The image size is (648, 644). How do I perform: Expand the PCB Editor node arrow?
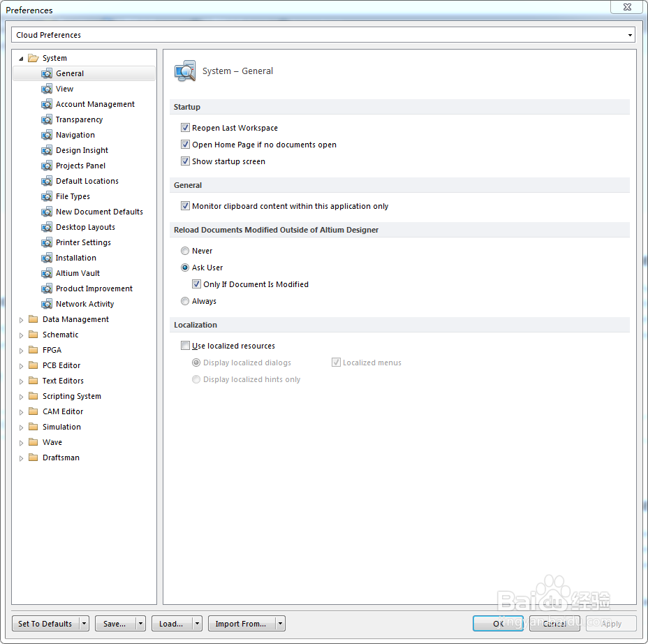[x=21, y=366]
